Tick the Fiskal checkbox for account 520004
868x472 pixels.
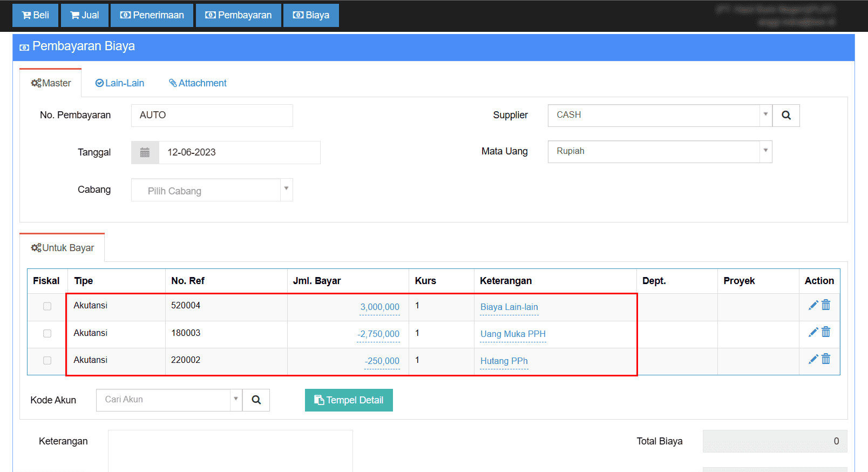pos(48,306)
